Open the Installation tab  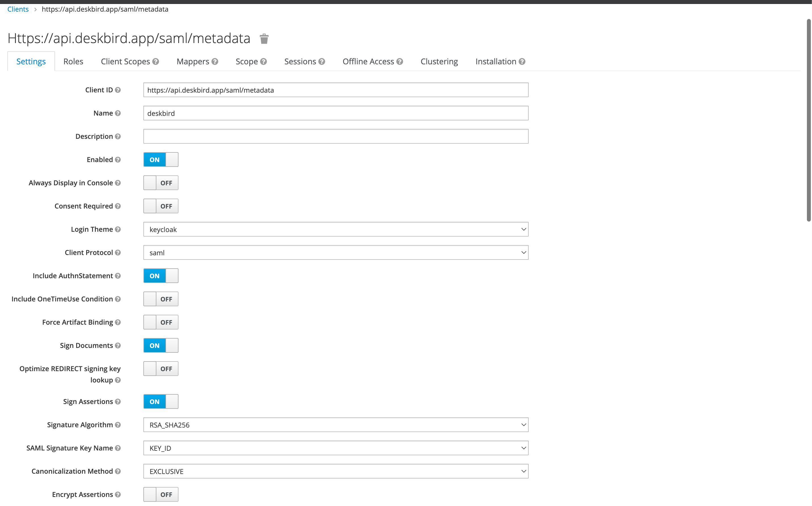496,61
